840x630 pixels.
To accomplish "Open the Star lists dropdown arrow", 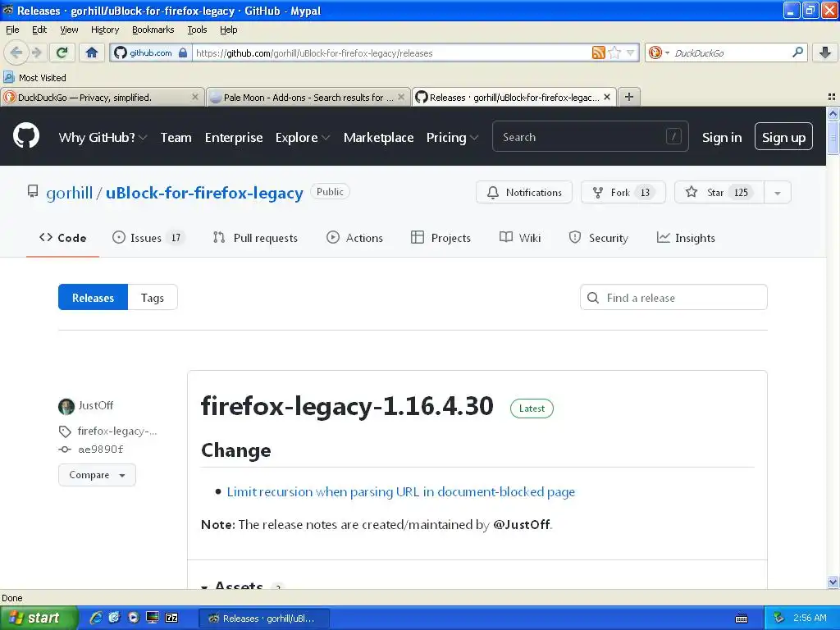I will click(x=778, y=193).
